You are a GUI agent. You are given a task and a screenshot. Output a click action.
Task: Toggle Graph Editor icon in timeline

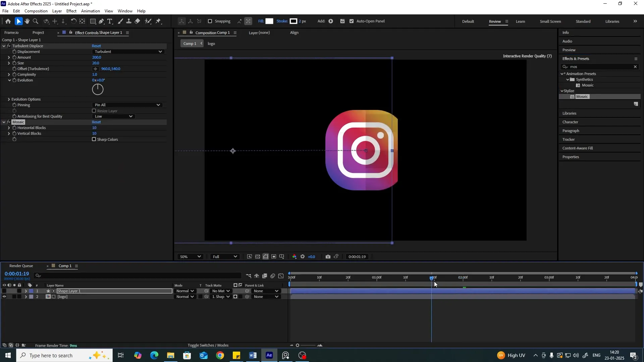(x=281, y=276)
